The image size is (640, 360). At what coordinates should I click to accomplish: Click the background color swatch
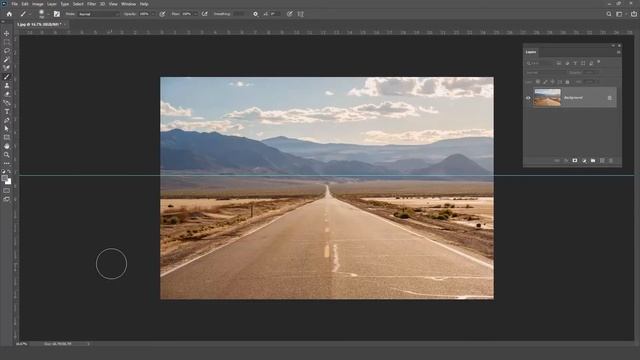9,182
